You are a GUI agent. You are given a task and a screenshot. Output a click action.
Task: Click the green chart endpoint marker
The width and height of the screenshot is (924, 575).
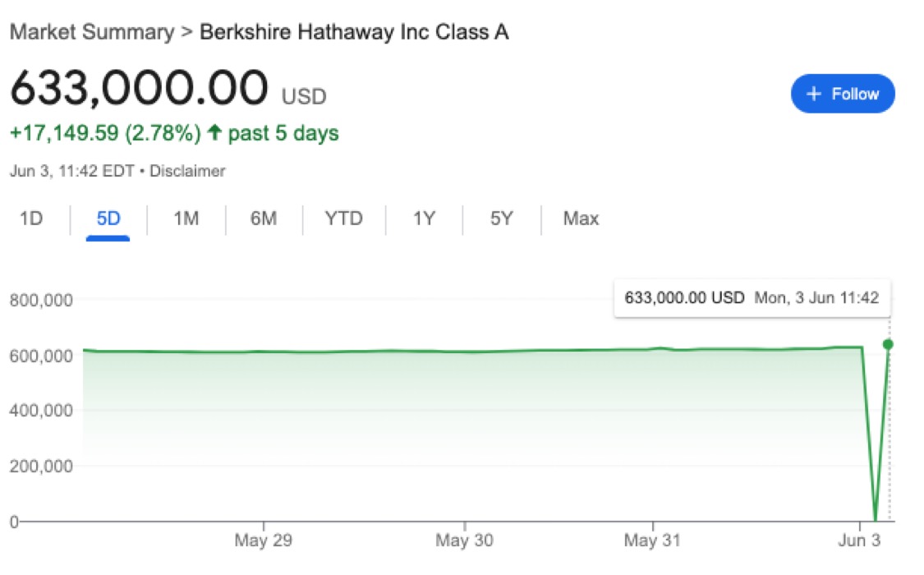click(888, 344)
